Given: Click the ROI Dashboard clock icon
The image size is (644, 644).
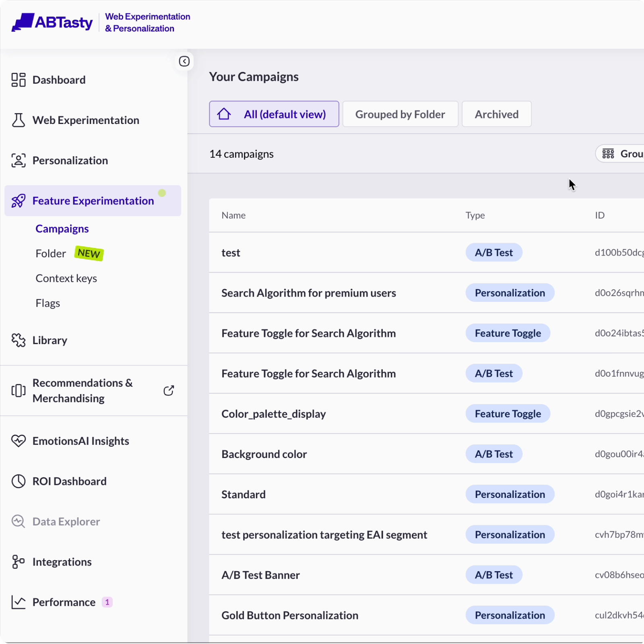Looking at the screenshot, I should tap(19, 481).
